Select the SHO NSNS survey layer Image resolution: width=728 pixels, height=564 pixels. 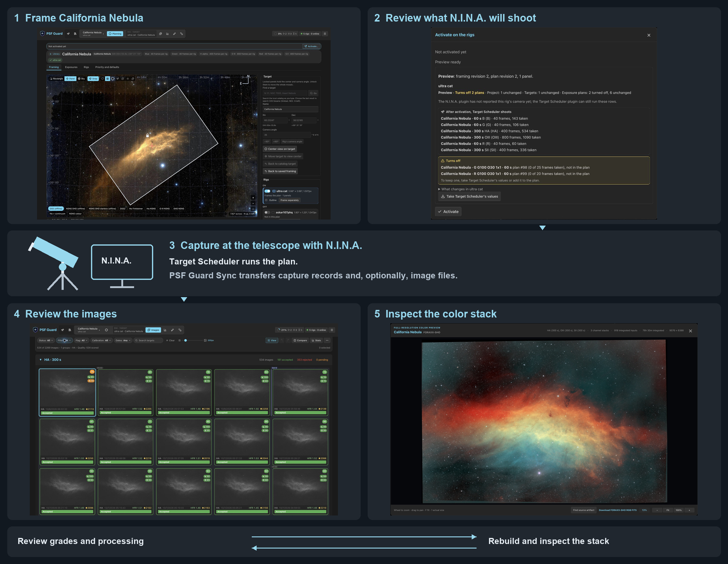(179, 209)
